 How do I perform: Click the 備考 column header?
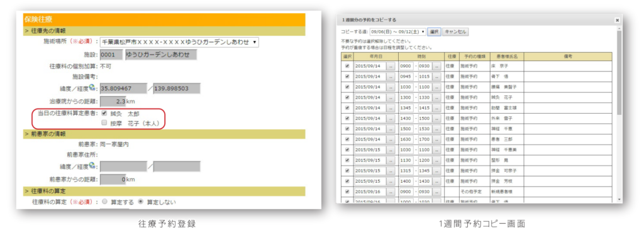(568, 57)
